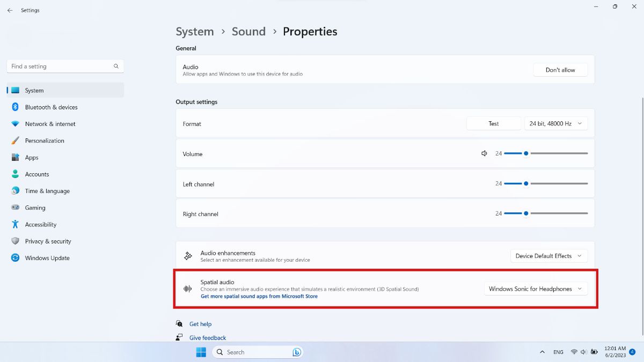This screenshot has width=644, height=362.
Task: Click the Wi-Fi icon in system tray
Action: 574,352
